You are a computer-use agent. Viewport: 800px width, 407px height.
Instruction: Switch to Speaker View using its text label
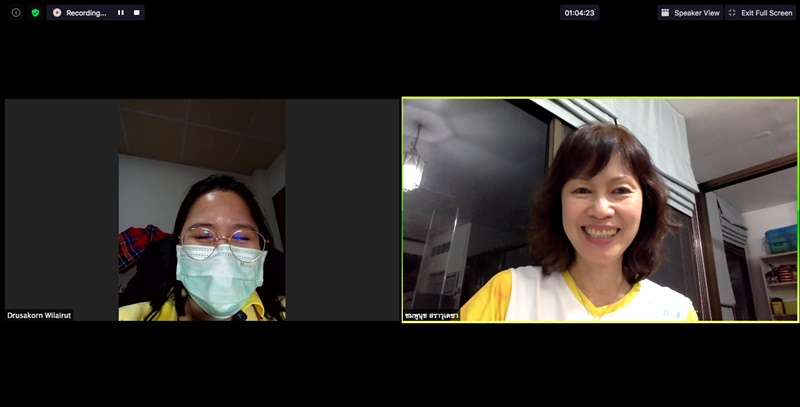(697, 13)
